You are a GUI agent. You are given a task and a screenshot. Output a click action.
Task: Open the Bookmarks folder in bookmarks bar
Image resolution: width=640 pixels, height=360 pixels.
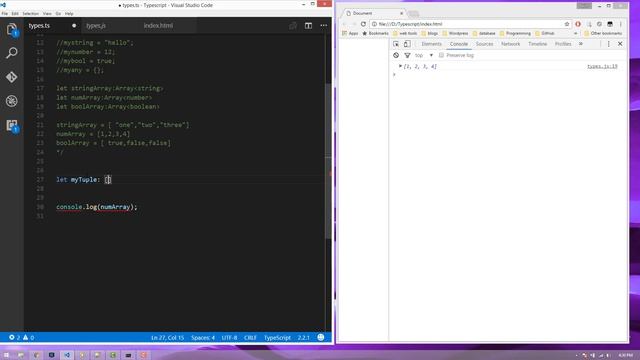point(375,33)
